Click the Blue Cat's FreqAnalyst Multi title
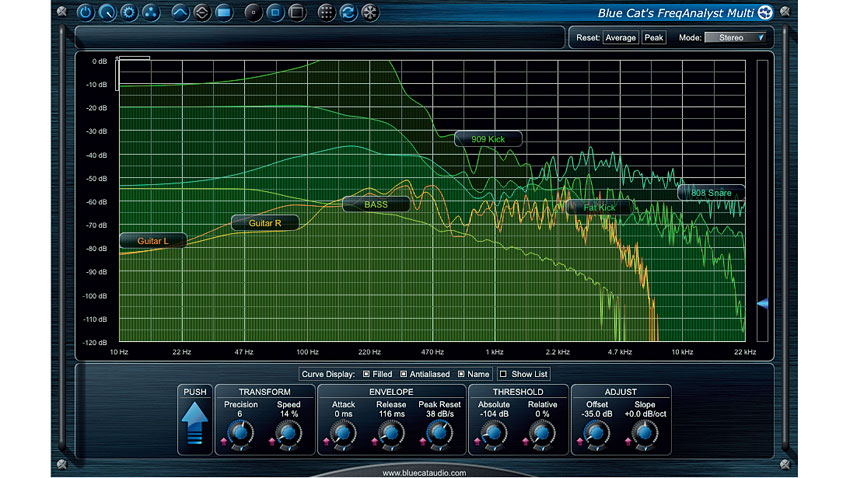This screenshot has width=850, height=478. [x=675, y=13]
